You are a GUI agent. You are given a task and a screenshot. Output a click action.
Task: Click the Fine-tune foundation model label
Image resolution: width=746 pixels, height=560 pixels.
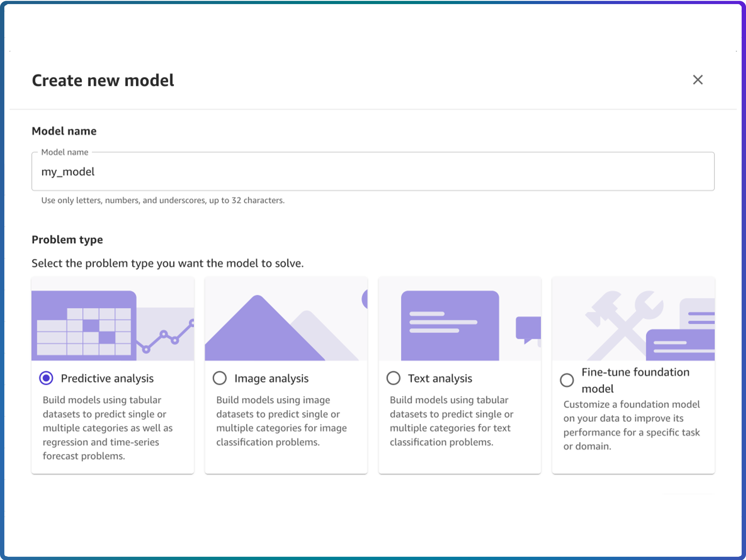point(635,380)
